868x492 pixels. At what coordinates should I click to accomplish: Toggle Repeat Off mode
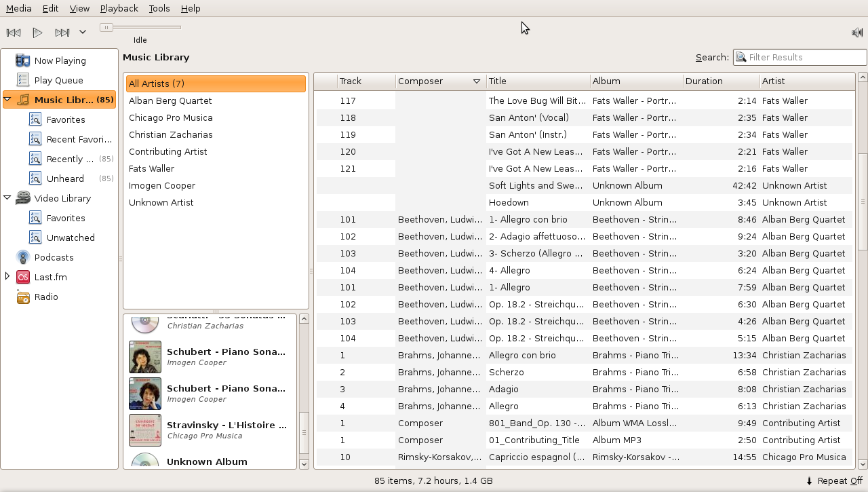point(833,480)
